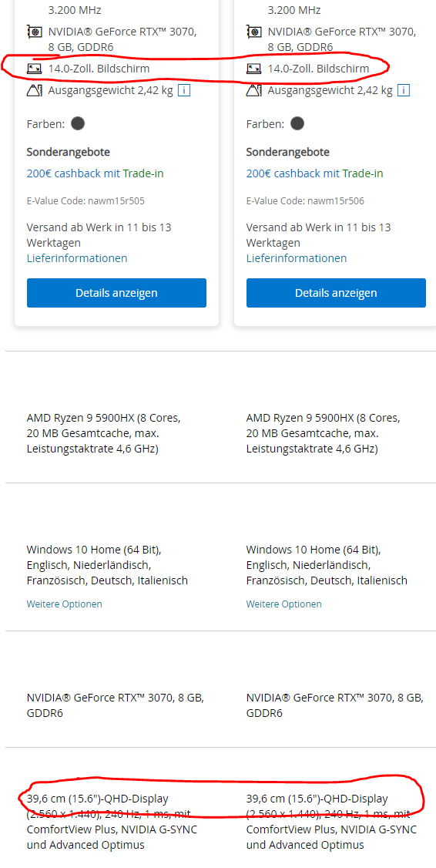Click the right column graphics card icon
Viewport: 436px width, 868px height.
coord(254,32)
